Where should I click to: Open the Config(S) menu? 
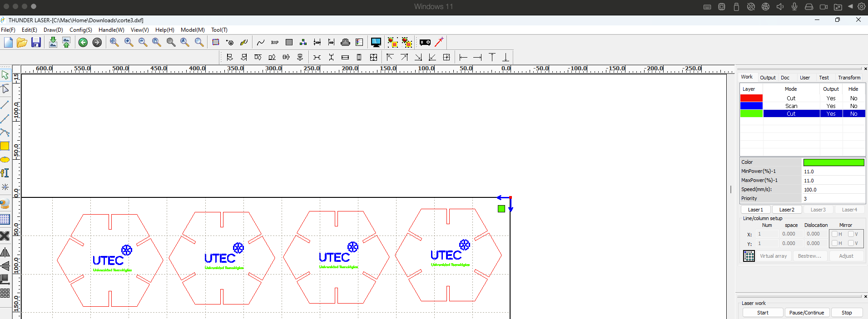[81, 30]
